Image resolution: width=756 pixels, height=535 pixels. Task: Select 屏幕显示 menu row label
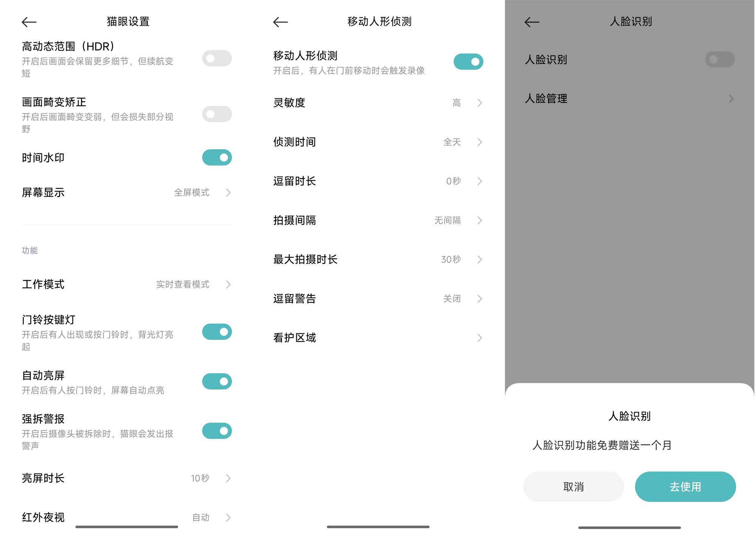[43, 192]
